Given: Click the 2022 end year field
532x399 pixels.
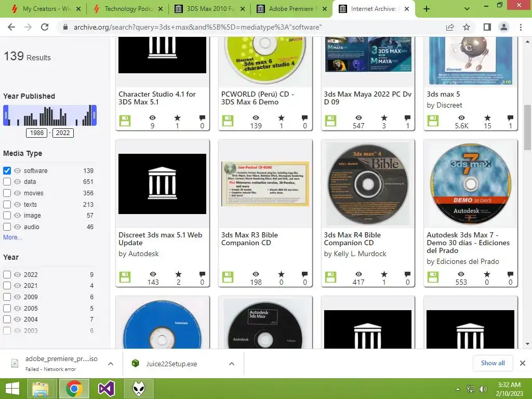Looking at the screenshot, I should coord(63,132).
